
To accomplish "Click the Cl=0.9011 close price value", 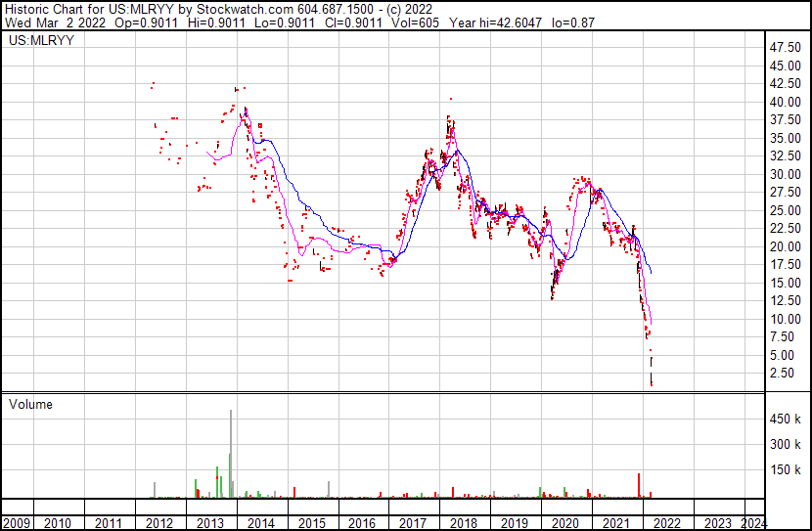I will (x=353, y=22).
